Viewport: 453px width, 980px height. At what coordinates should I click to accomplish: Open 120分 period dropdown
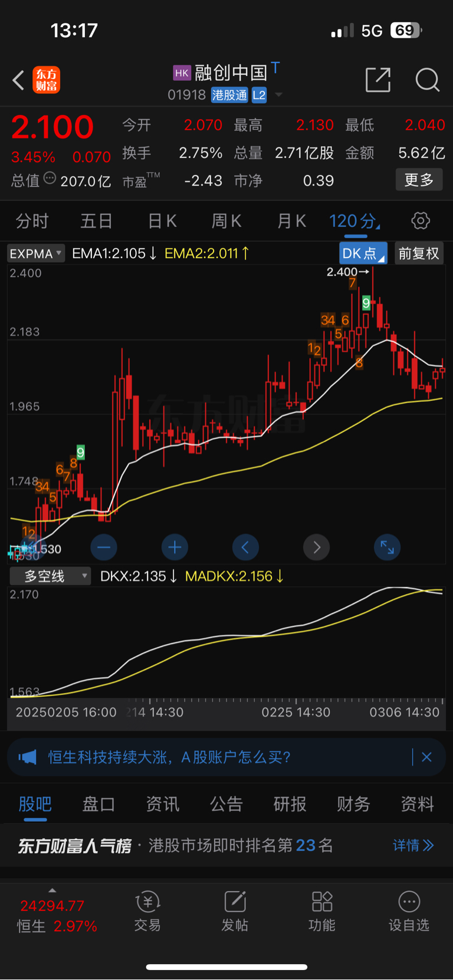coord(354,221)
